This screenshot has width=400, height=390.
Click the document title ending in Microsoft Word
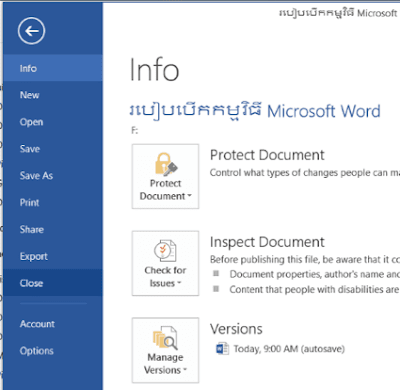coord(255,111)
